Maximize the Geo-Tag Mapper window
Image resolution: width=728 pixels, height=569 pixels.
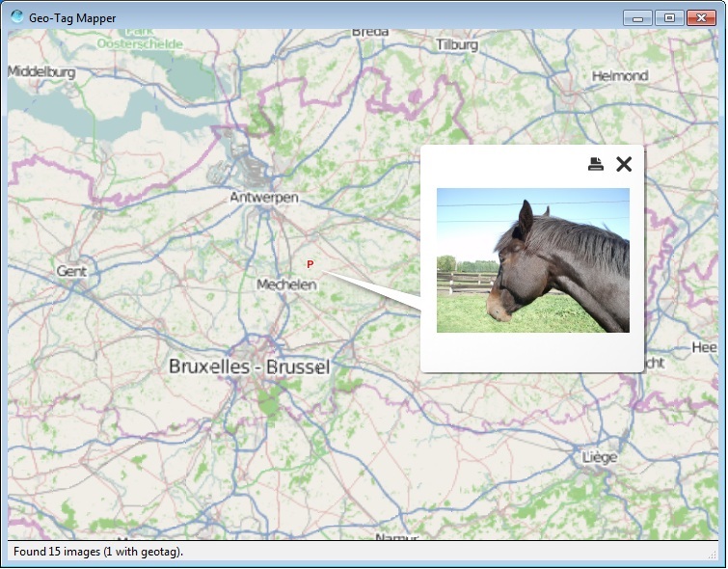click(x=669, y=18)
